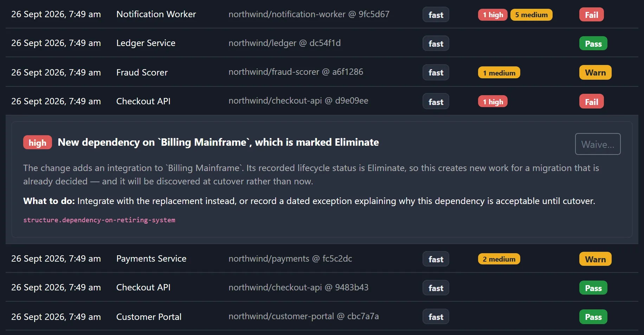The image size is (644, 335).
Task: Expand the Fraud Scorer row
Action: point(322,72)
